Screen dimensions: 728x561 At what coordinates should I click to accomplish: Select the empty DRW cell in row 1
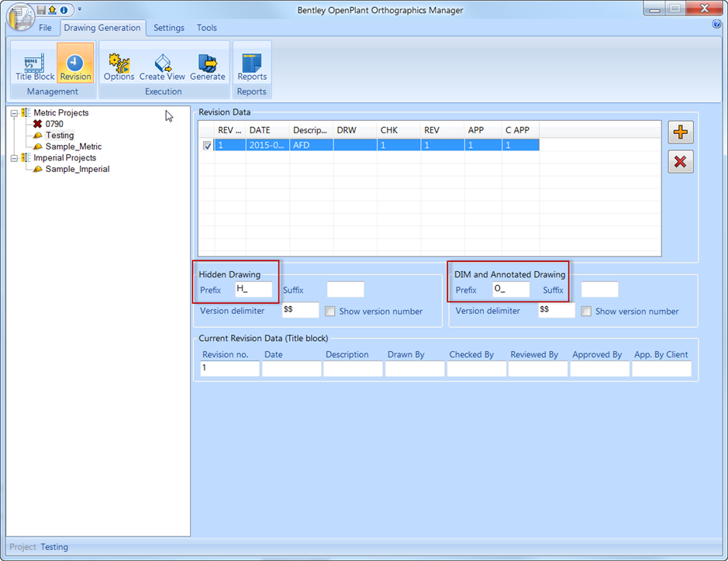click(x=355, y=145)
